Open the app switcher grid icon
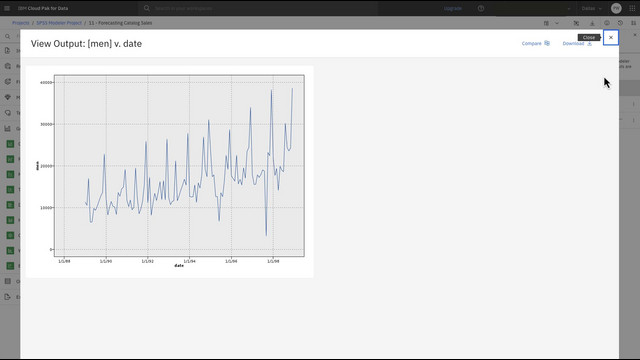Image resolution: width=640 pixels, height=360 pixels. point(632,8)
